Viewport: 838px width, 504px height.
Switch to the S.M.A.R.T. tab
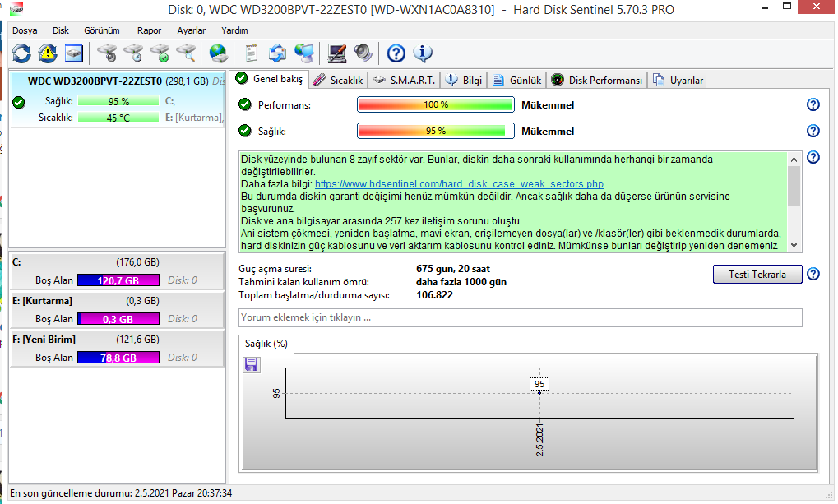click(x=404, y=81)
